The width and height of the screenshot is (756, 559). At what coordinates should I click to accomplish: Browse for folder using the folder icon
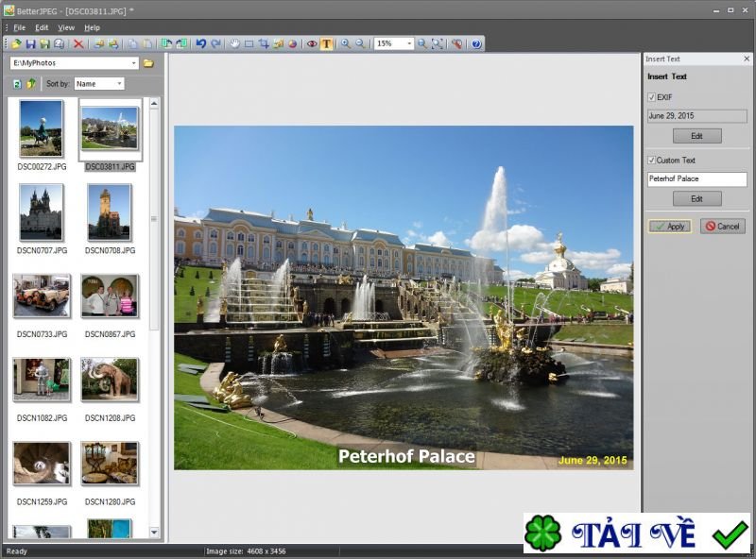pyautogui.click(x=148, y=63)
